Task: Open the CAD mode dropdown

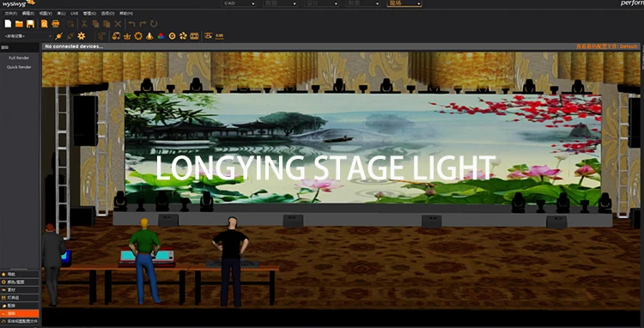Action: click(x=239, y=3)
